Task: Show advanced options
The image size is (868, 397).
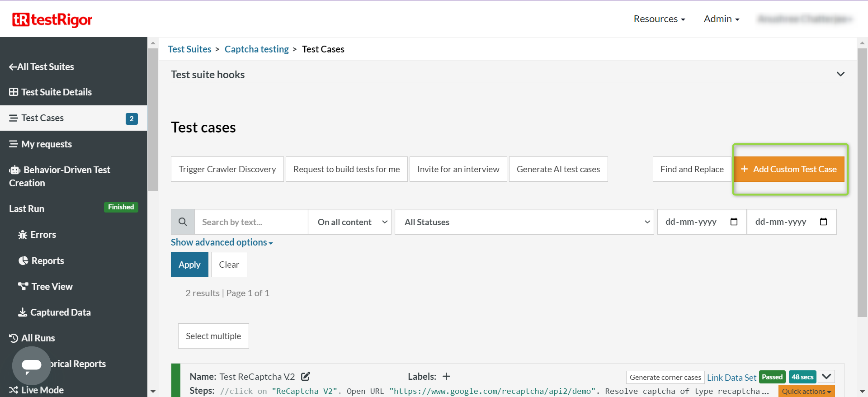Action: click(222, 242)
